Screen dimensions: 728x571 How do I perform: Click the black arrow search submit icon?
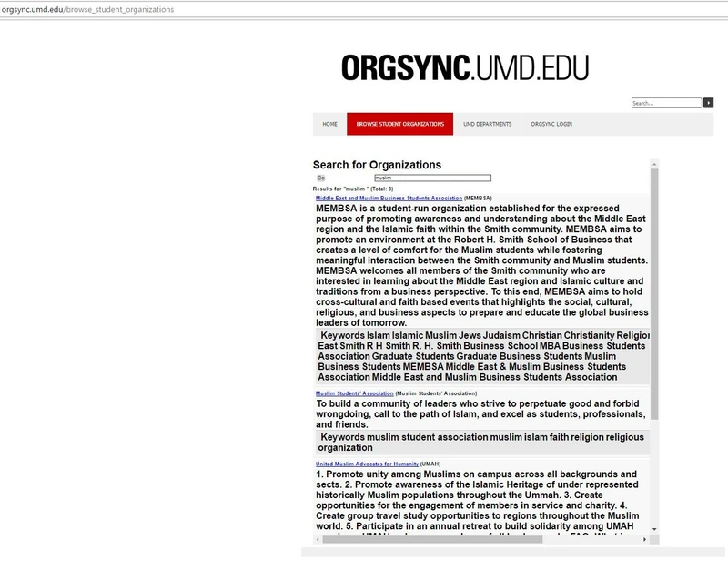709,103
